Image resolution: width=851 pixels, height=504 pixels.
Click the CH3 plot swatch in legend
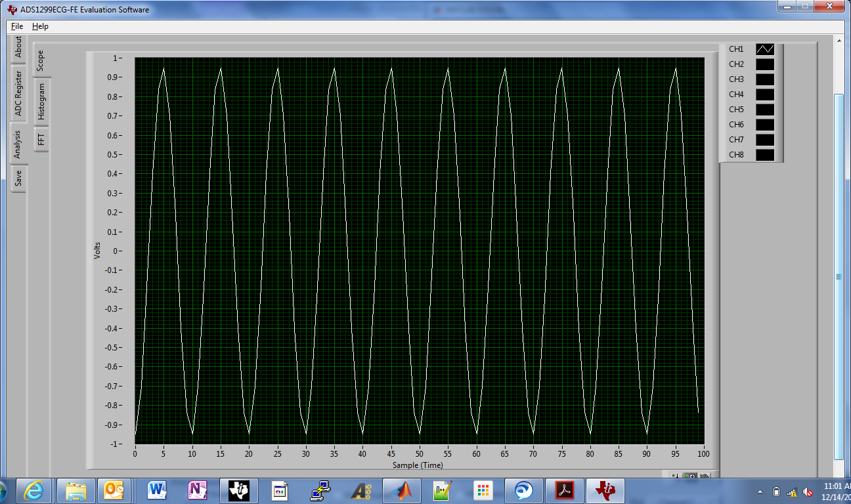(x=765, y=79)
